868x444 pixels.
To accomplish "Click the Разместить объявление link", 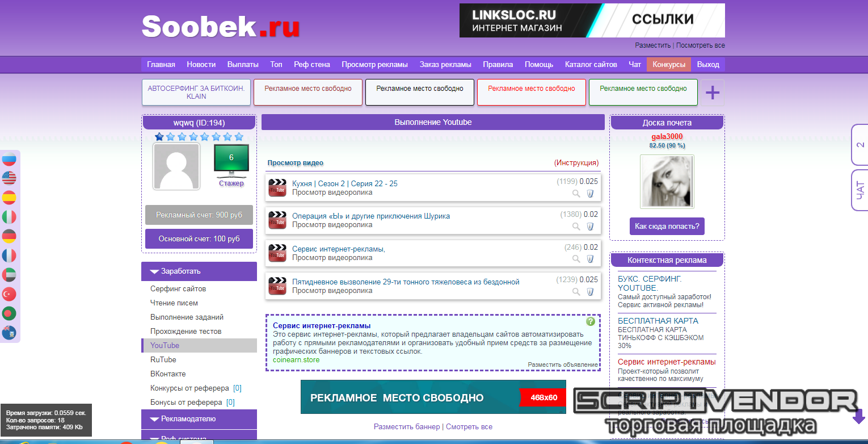I will coord(563,365).
